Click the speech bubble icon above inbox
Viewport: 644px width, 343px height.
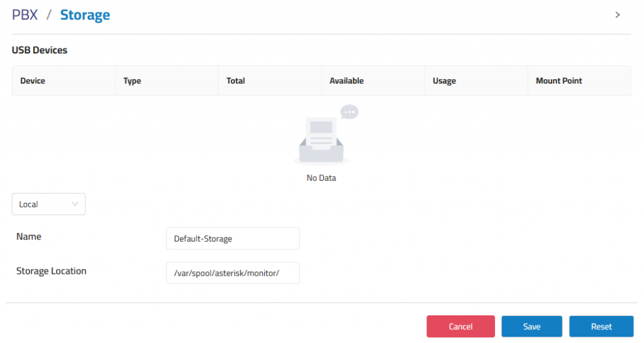[350, 112]
